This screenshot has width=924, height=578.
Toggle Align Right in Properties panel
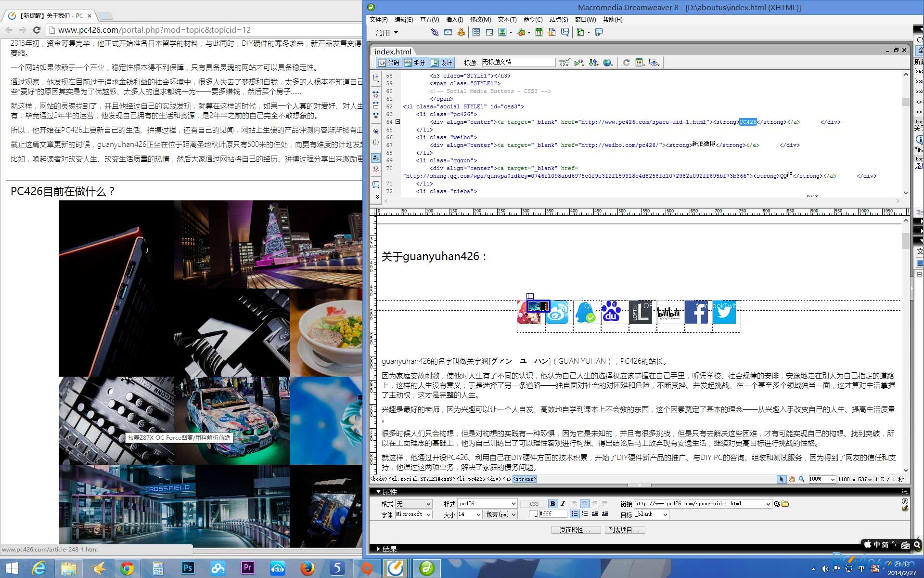(594, 504)
